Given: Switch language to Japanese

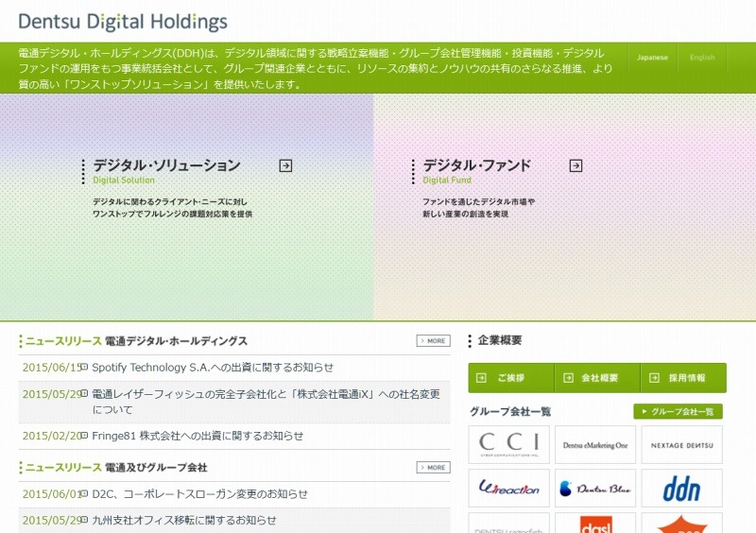Looking at the screenshot, I should click(652, 58).
